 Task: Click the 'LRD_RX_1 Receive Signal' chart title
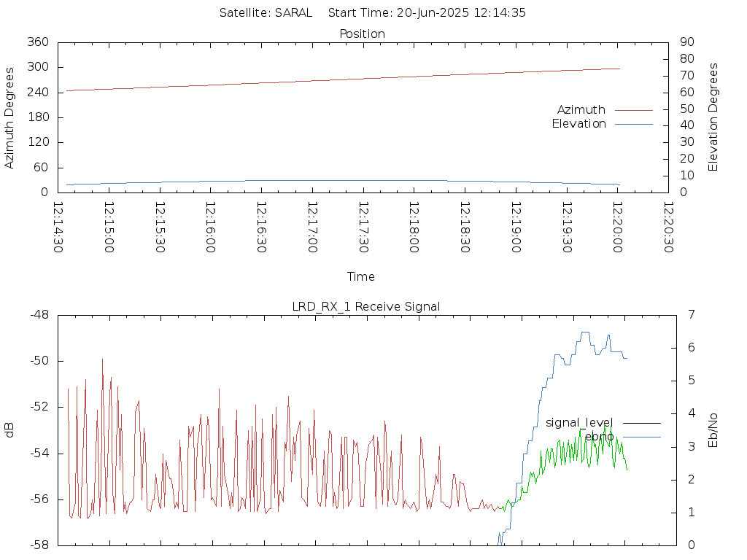[366, 307]
